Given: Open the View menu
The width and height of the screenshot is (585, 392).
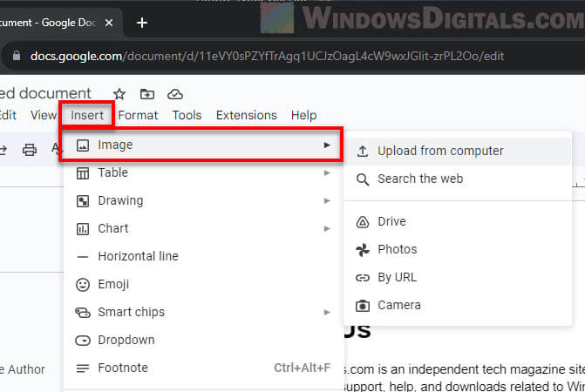Looking at the screenshot, I should [x=44, y=115].
